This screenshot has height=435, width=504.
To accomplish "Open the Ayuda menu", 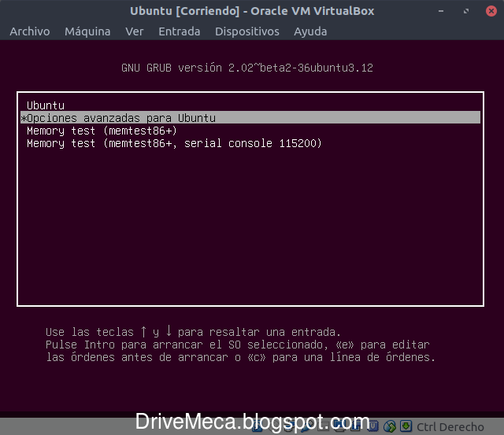I will [x=310, y=31].
